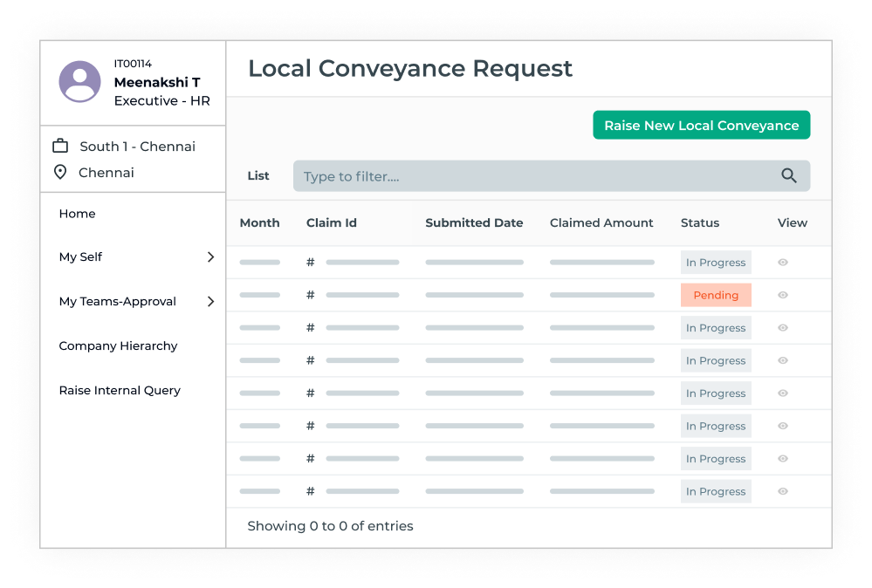Sort by the Claimed Amount column header
Screen dimensions: 872x588
601,223
